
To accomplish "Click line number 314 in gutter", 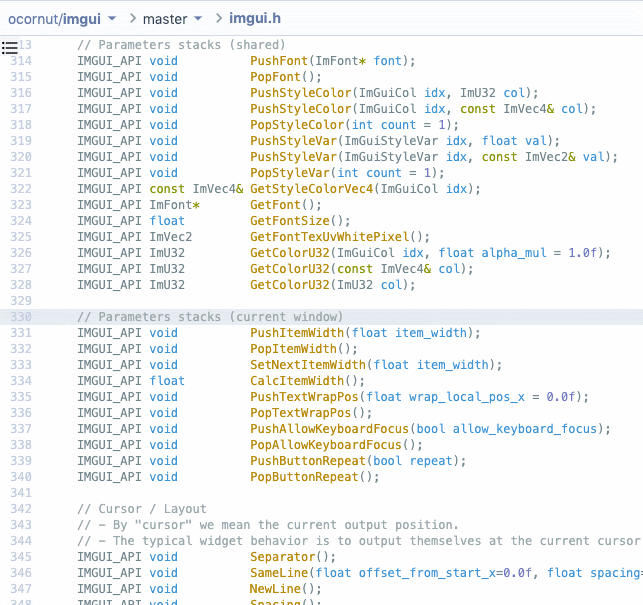I will [x=21, y=61].
